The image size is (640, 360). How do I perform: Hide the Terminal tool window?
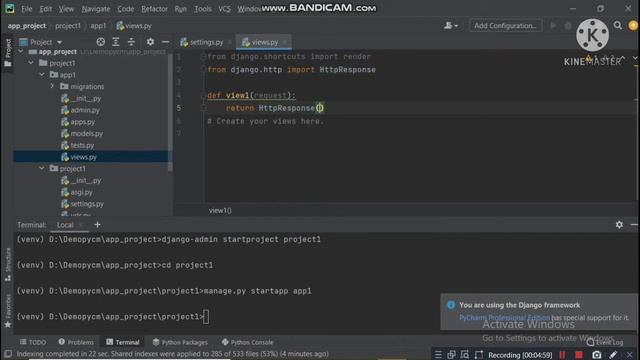coord(634,224)
